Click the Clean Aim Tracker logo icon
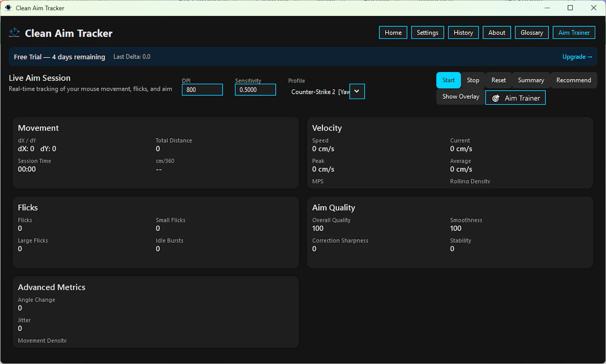Screen dimensions: 606x364 pos(14,33)
